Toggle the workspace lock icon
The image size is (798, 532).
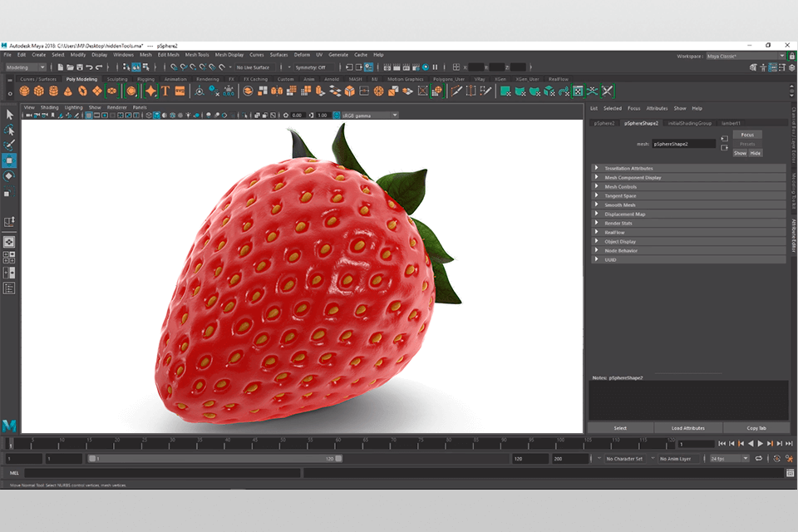[791, 56]
